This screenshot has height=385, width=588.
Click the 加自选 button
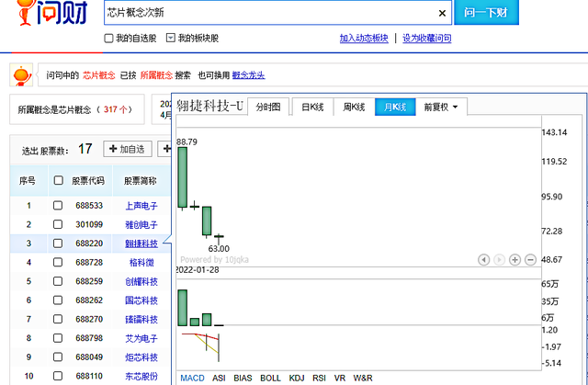click(128, 149)
